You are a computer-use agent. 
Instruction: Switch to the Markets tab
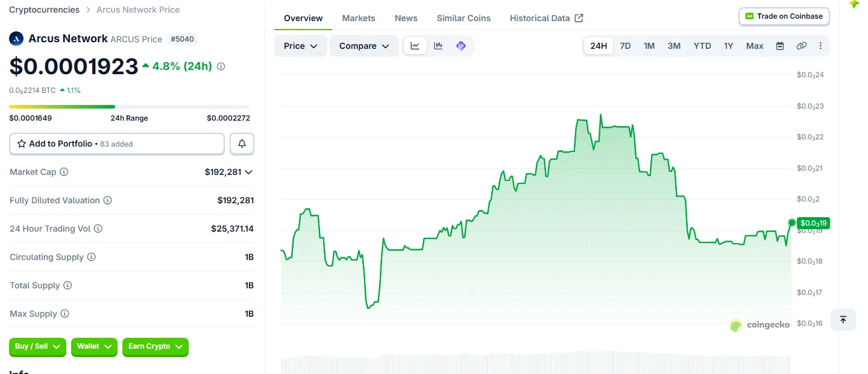click(x=359, y=18)
